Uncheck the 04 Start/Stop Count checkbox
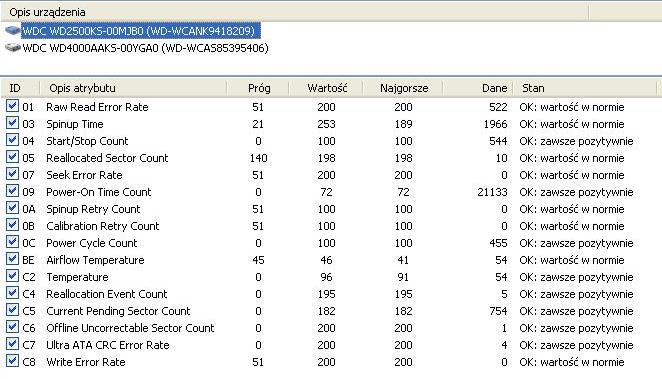Image resolution: width=662 pixels, height=379 pixels. (12, 140)
